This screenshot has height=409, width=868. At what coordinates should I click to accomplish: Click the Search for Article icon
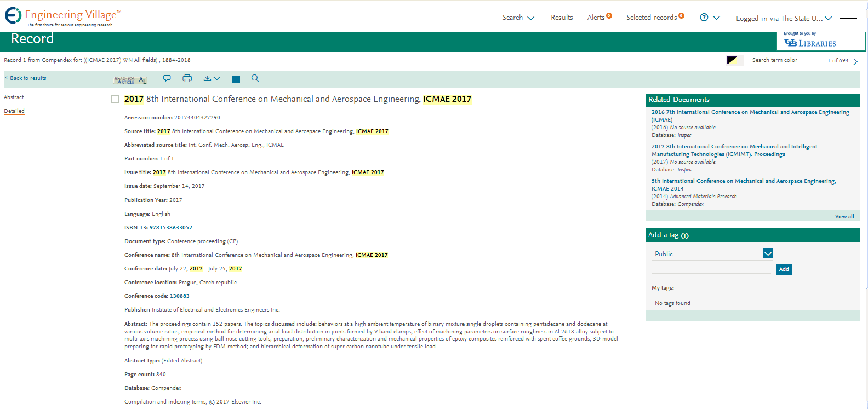tap(130, 80)
